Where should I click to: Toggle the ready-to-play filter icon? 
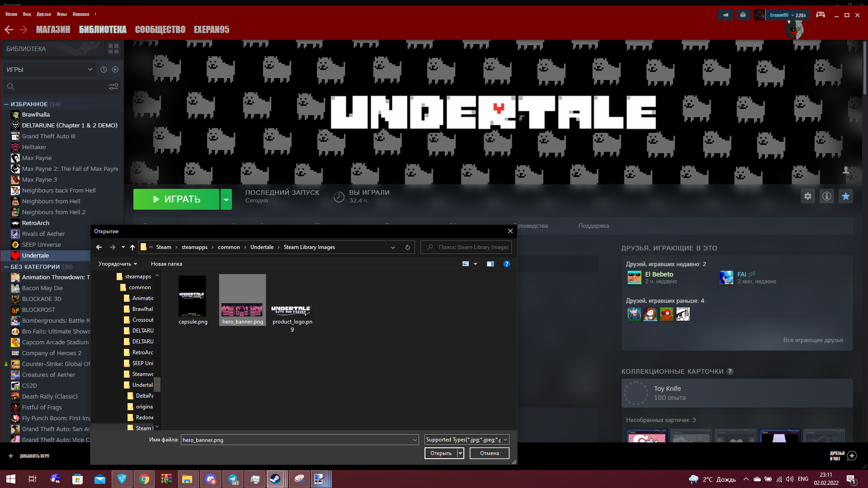point(115,70)
